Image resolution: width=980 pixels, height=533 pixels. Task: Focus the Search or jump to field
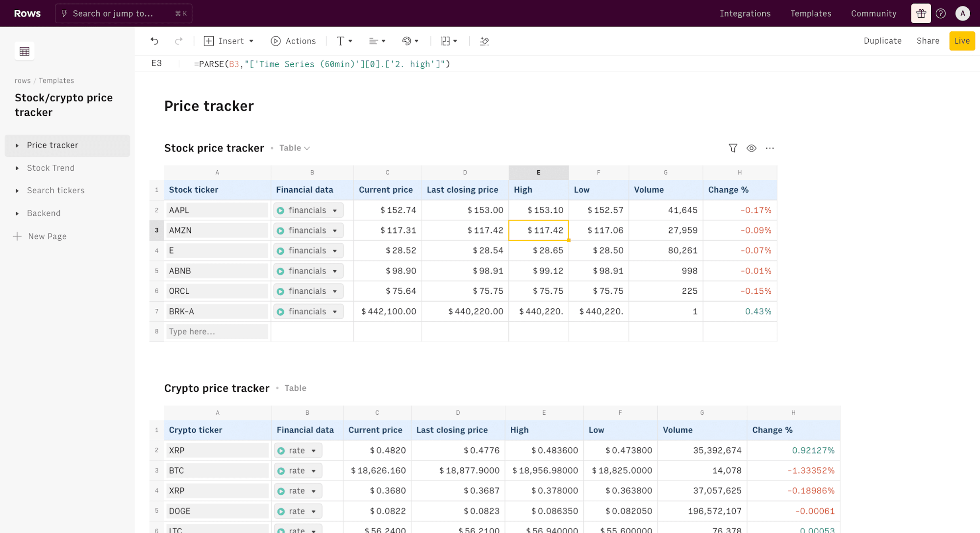point(124,13)
